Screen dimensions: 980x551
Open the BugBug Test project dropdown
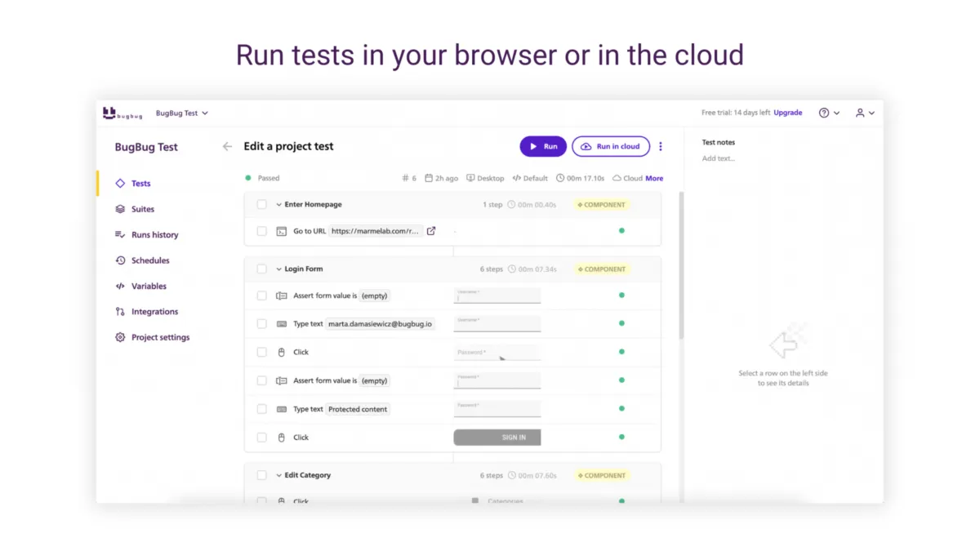181,113
